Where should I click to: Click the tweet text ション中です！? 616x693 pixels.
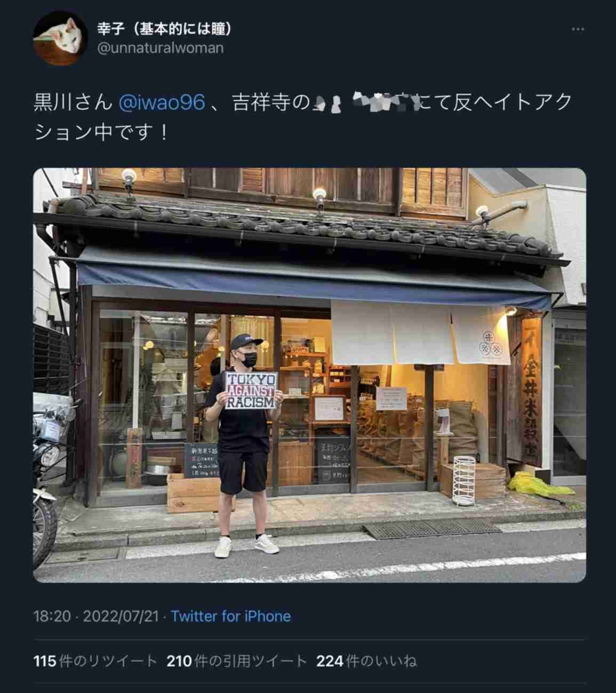101,132
